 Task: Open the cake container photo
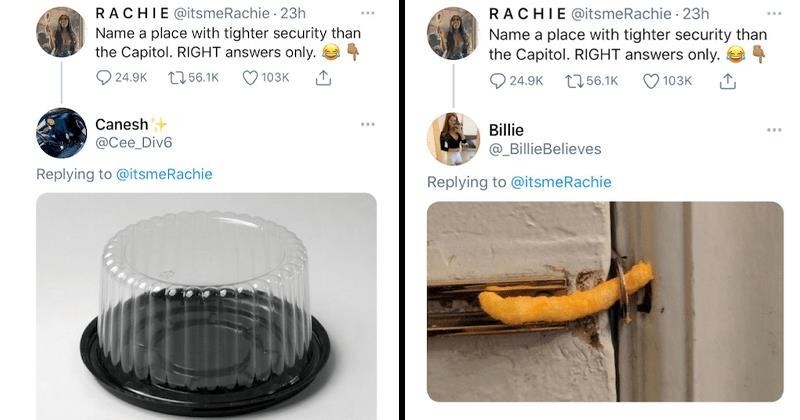click(x=206, y=305)
